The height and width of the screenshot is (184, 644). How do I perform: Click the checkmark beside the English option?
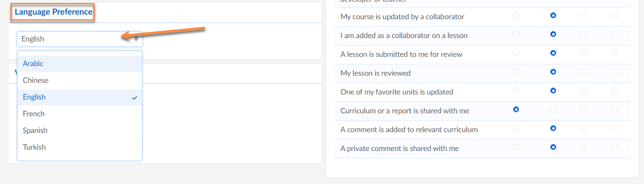[134, 97]
